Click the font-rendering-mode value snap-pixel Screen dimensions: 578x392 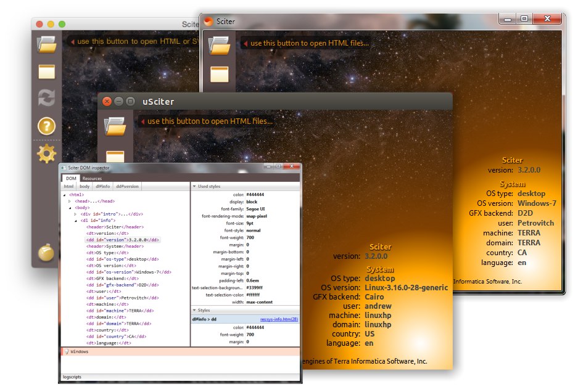257,216
